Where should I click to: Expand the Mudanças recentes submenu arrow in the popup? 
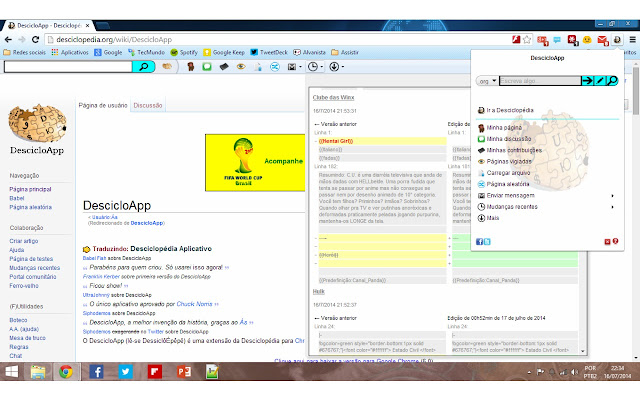612,207
